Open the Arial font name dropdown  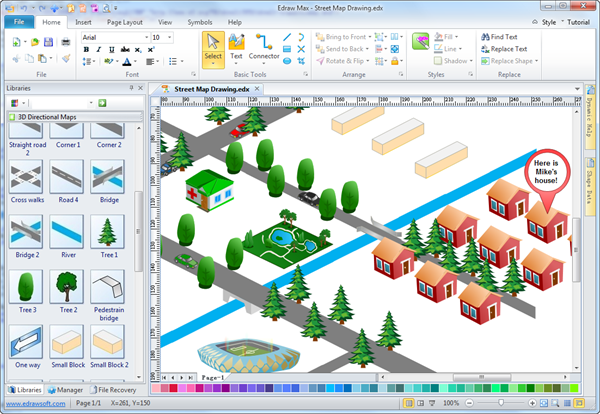click(144, 37)
